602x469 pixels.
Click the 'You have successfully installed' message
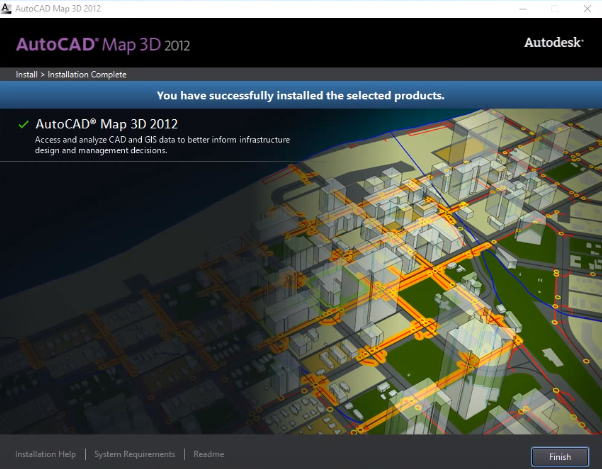click(301, 95)
